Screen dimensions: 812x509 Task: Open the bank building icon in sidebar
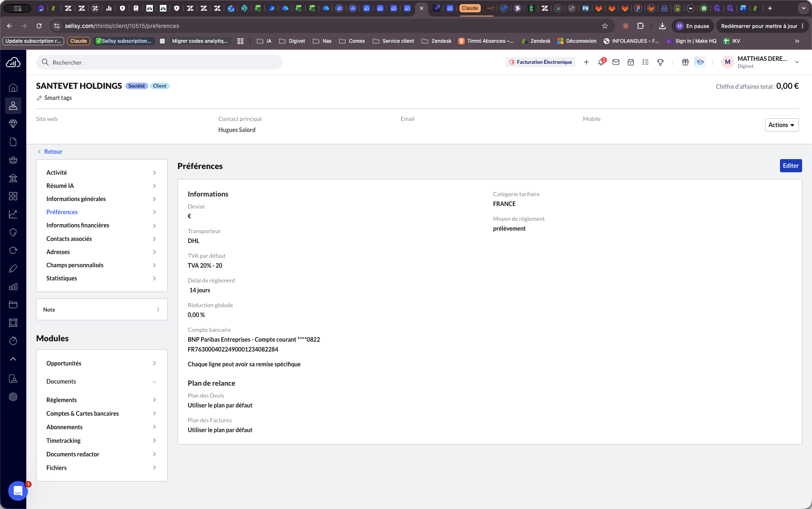[x=13, y=178]
